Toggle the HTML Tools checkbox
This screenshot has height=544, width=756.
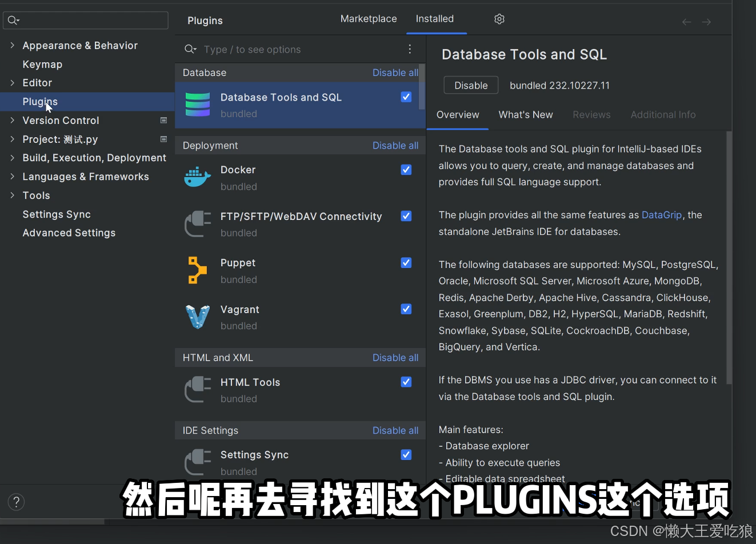tap(406, 382)
